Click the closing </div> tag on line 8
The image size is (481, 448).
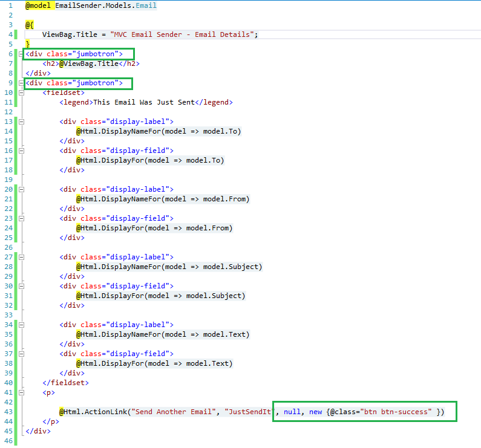tap(38, 73)
